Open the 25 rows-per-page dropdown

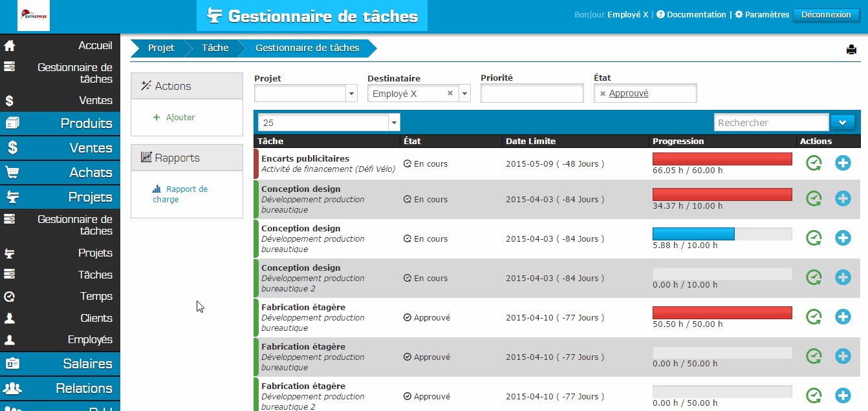394,122
